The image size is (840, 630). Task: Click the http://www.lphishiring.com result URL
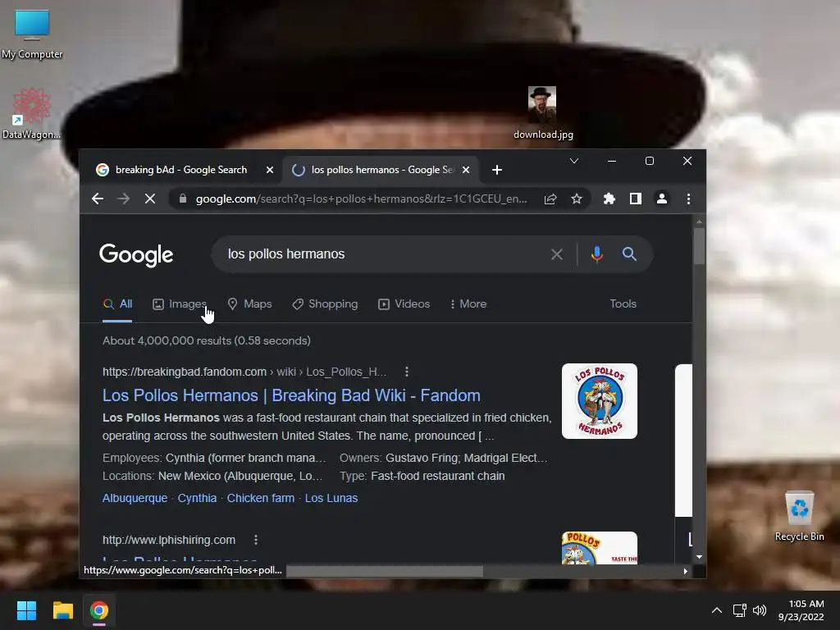click(x=169, y=540)
